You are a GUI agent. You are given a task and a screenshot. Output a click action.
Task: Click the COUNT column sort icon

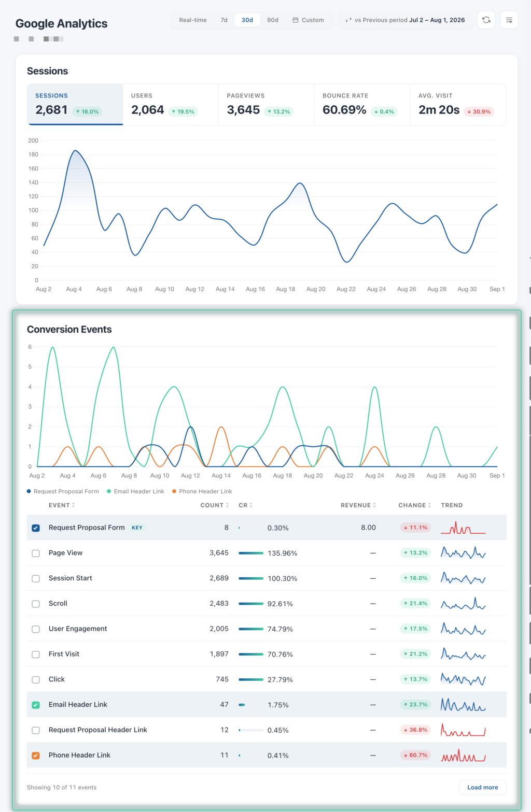point(227,505)
